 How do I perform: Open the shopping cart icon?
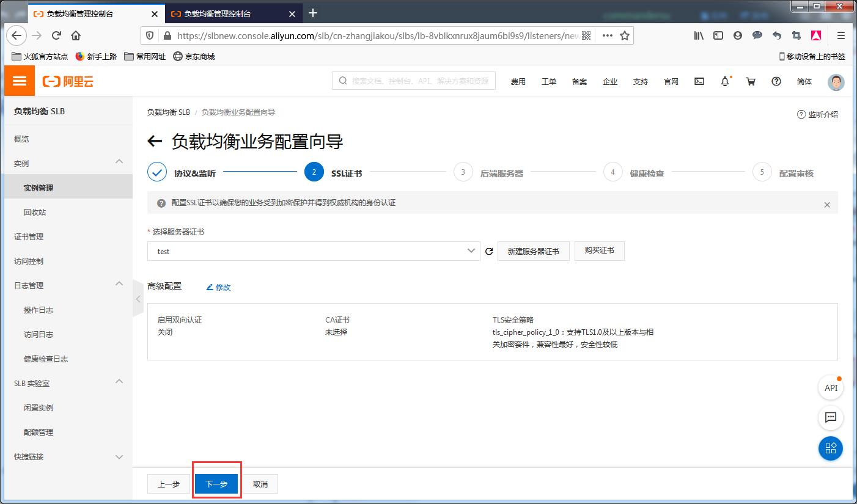[x=751, y=81]
